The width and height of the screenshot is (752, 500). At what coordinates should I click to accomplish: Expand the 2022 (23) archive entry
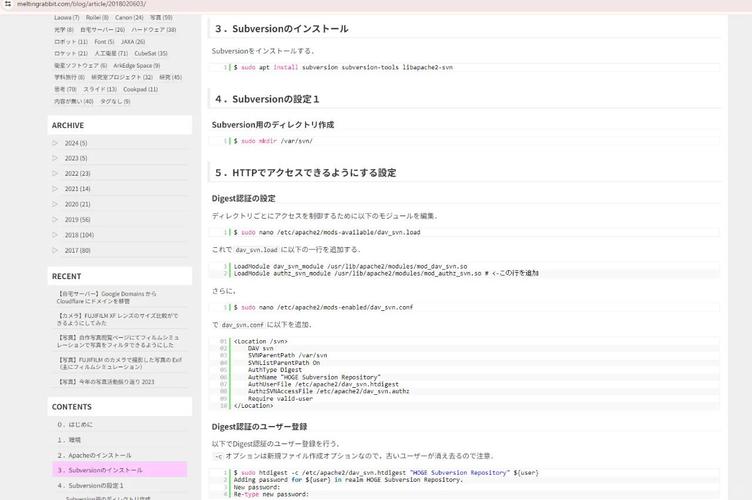click(58, 173)
